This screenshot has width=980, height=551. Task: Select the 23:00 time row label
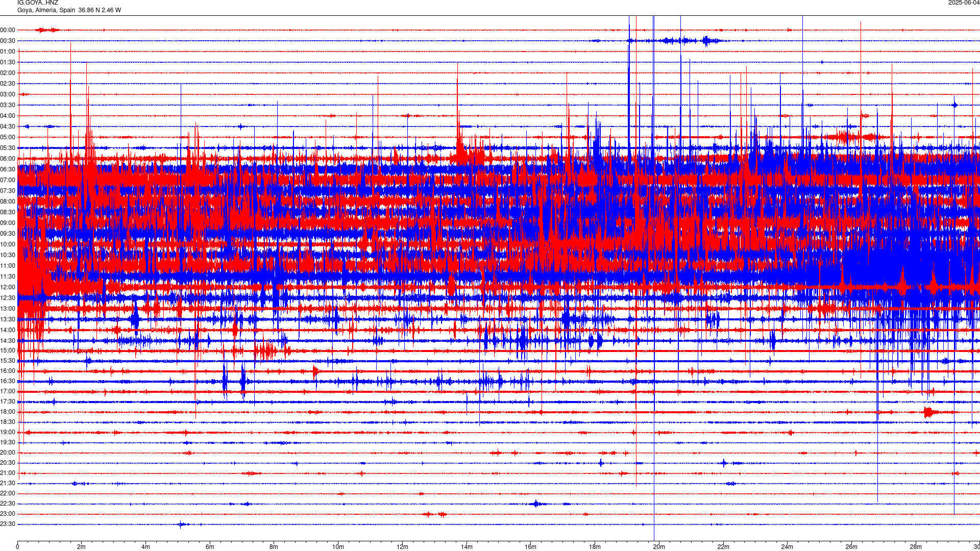[x=8, y=514]
